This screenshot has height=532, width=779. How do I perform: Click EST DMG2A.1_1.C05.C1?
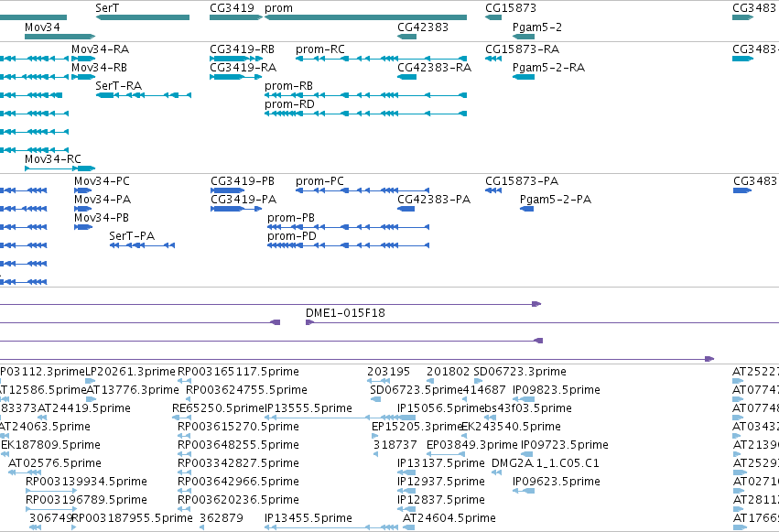pos(496,472)
